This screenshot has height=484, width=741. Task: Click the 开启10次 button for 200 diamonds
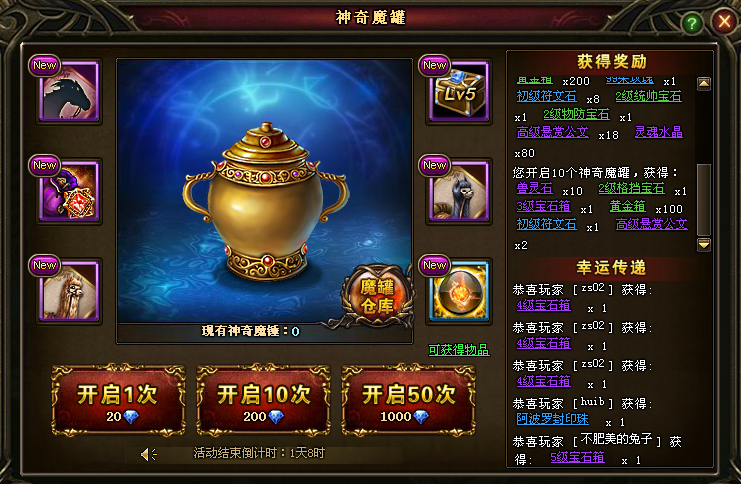pyautogui.click(x=263, y=400)
